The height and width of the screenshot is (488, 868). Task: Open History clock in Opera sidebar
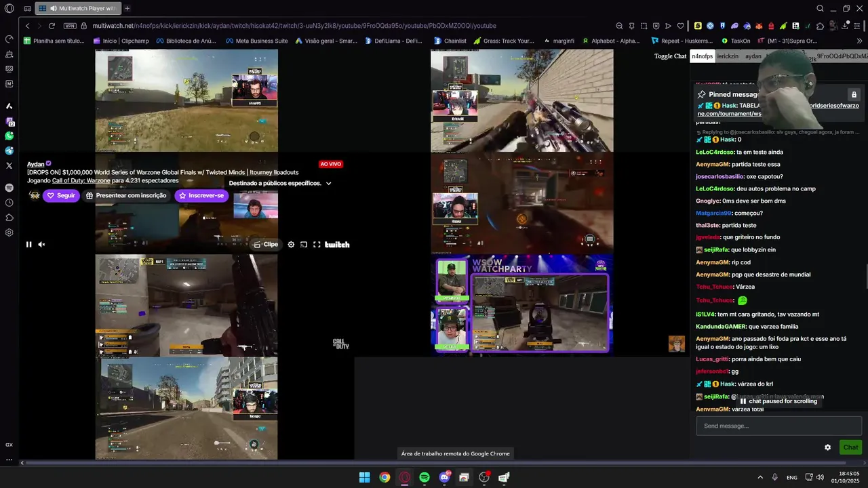(9, 203)
